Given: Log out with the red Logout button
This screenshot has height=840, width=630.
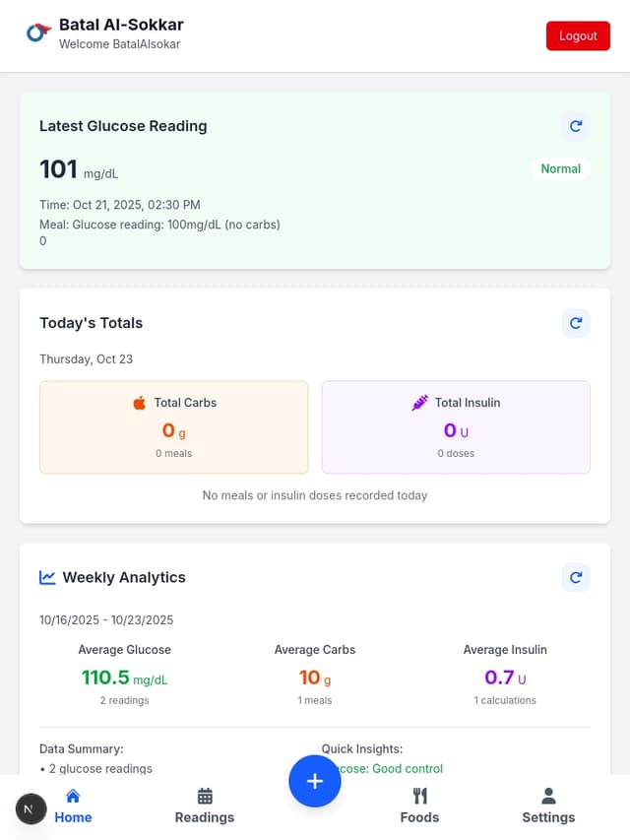Looking at the screenshot, I should tap(578, 35).
